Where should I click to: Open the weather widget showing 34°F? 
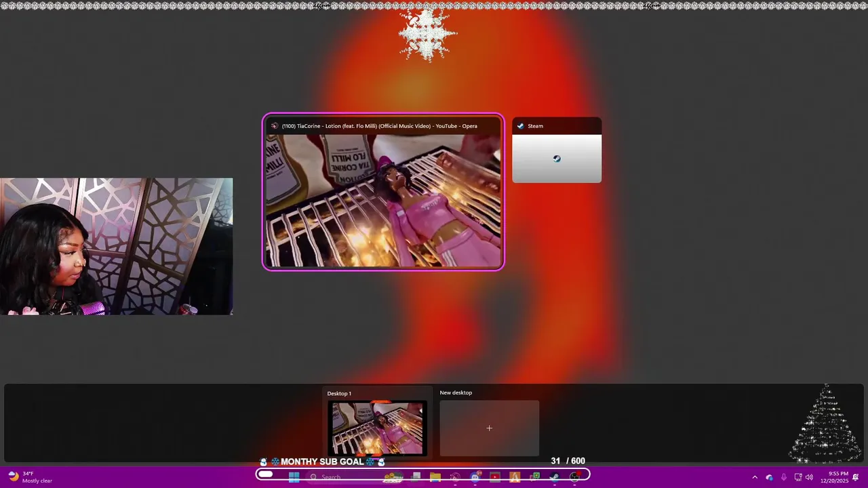31,477
